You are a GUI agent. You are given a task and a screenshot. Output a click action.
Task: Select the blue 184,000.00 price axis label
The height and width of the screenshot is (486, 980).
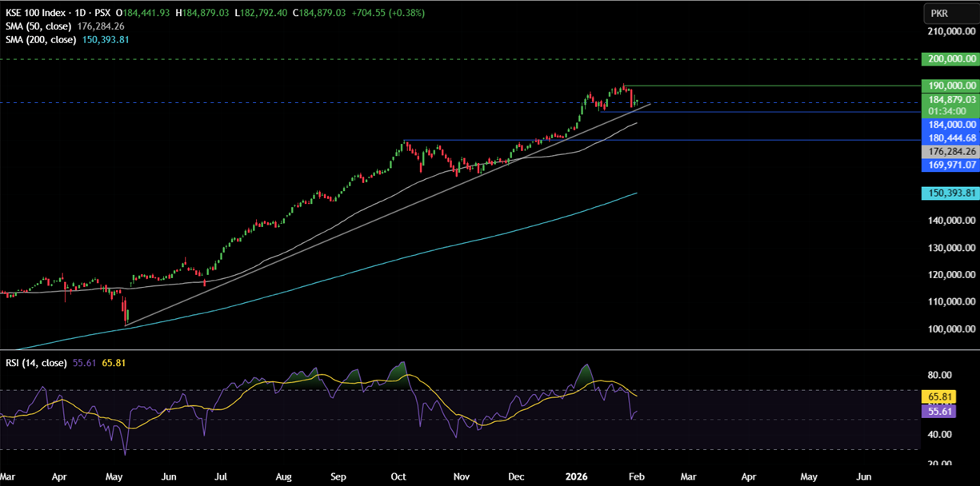click(949, 125)
